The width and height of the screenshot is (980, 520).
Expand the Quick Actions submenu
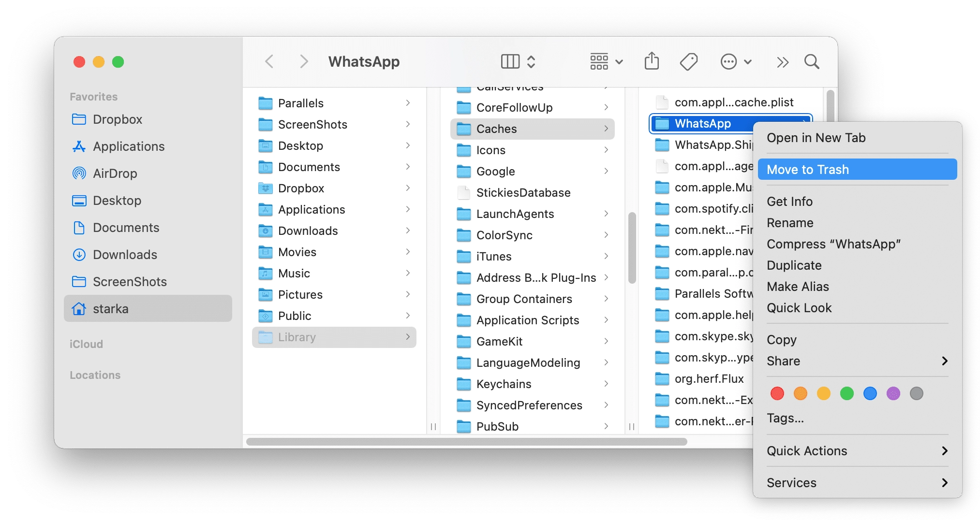pos(857,451)
